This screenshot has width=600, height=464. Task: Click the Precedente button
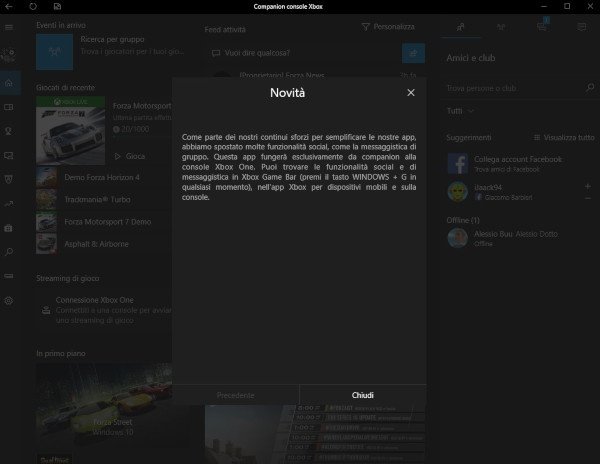click(236, 394)
